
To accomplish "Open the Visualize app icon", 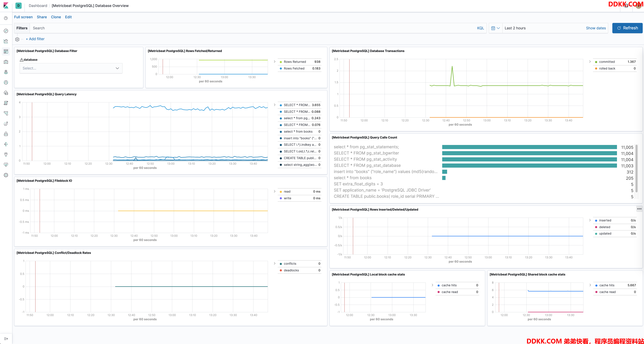I will coord(6,41).
